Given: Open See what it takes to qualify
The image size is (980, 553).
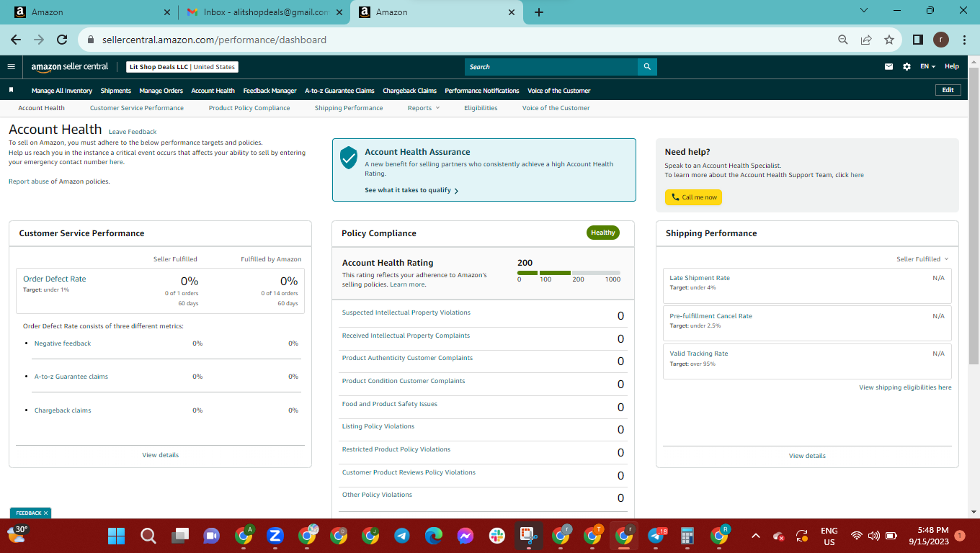Looking at the screenshot, I should [x=411, y=191].
